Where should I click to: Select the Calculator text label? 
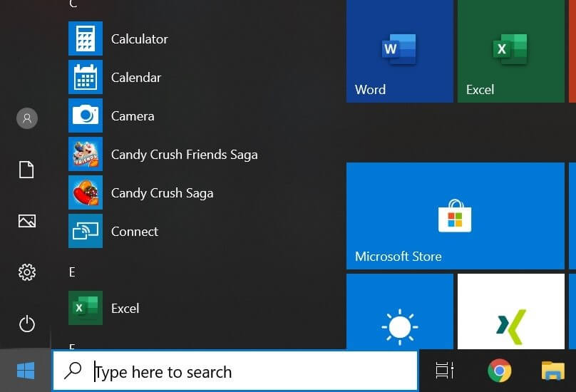(x=140, y=39)
